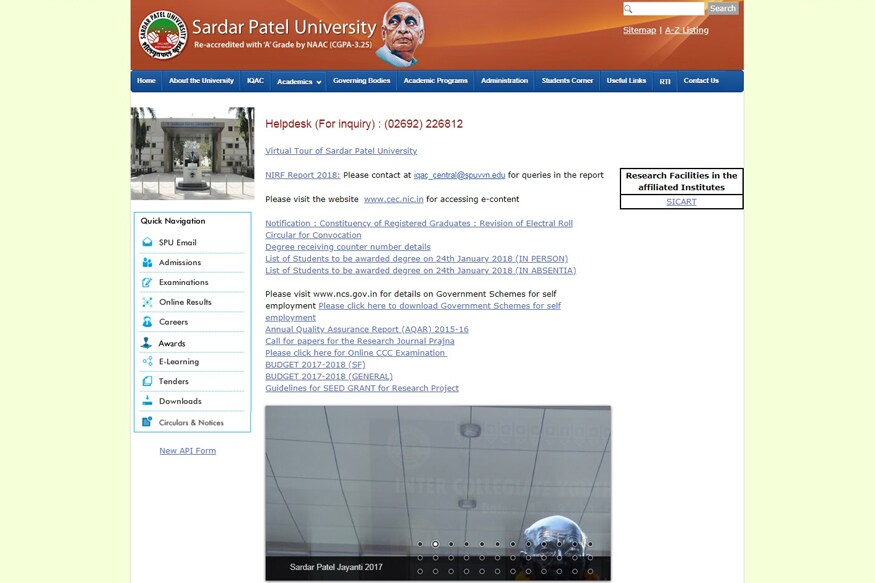Click inside the search input field

[664, 7]
